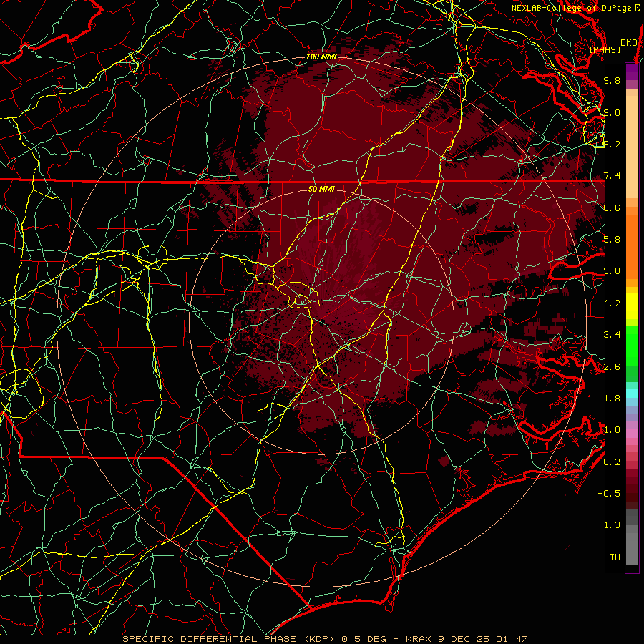Viewport: 644px width, 644px height.
Task: Select the 5.8 value on the color scale
Action: pyautogui.click(x=612, y=240)
